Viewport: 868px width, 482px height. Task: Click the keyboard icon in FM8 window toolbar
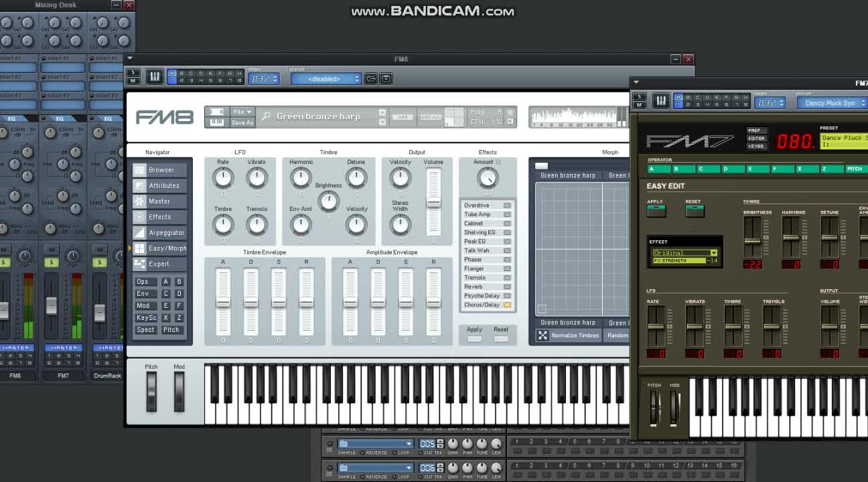pyautogui.click(x=155, y=77)
